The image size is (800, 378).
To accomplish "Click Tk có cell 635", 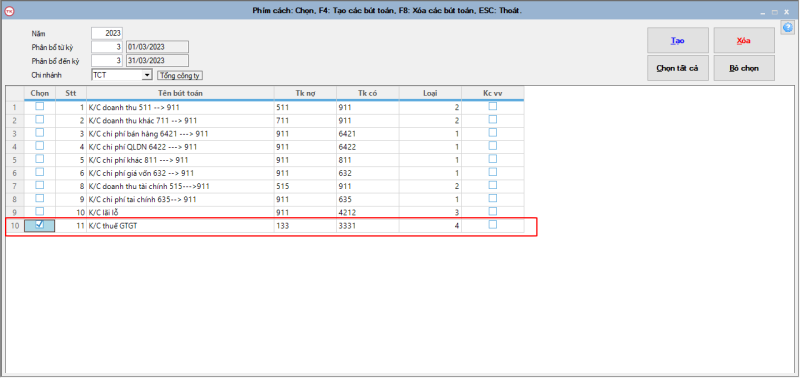I will click(368, 199).
